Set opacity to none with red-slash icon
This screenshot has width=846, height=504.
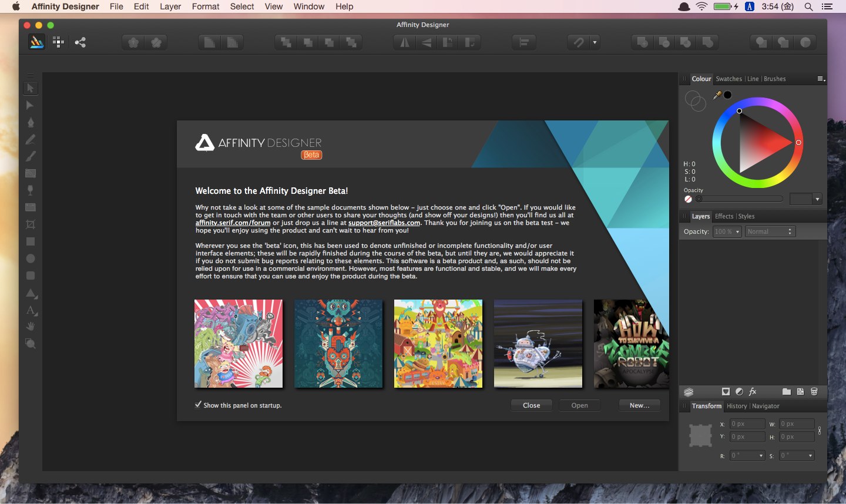click(x=688, y=199)
